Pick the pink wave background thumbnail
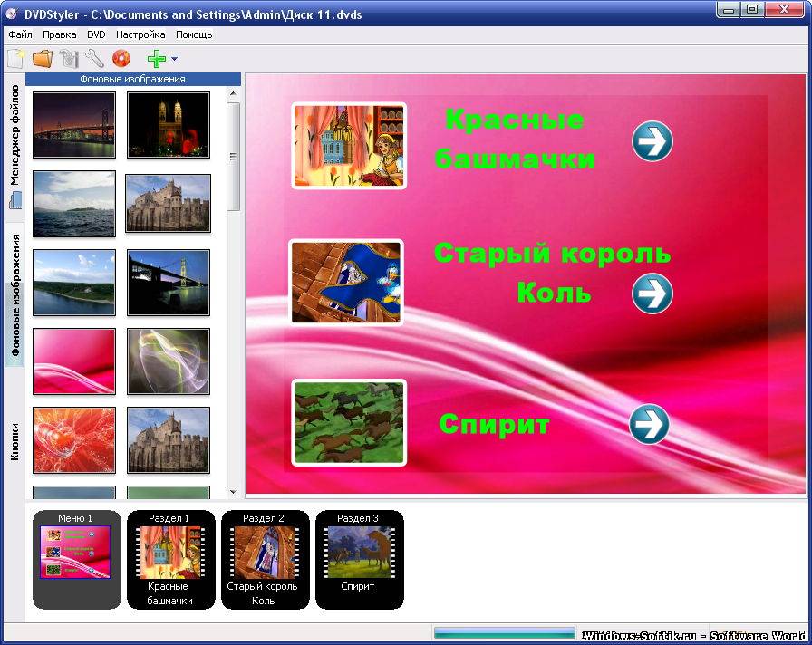 coord(74,361)
